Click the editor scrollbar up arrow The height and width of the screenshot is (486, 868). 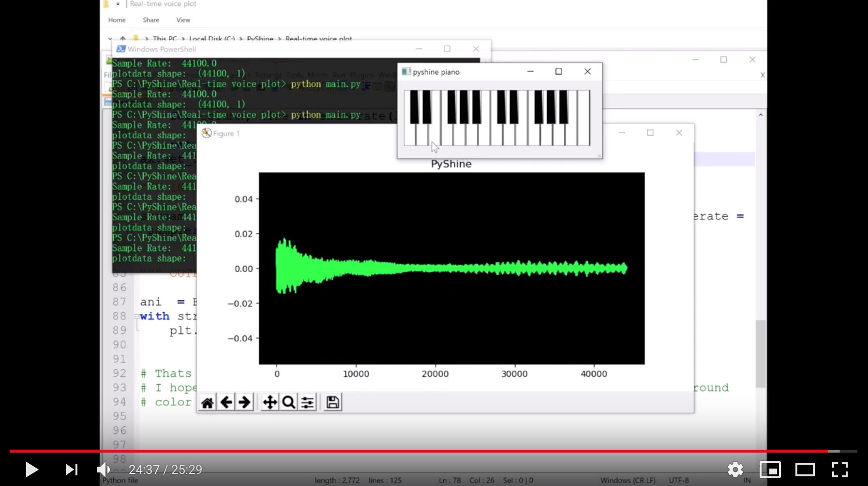pos(761,115)
